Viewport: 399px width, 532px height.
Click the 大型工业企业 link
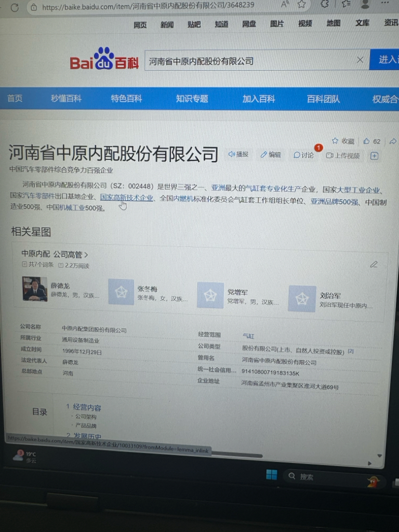click(x=358, y=190)
